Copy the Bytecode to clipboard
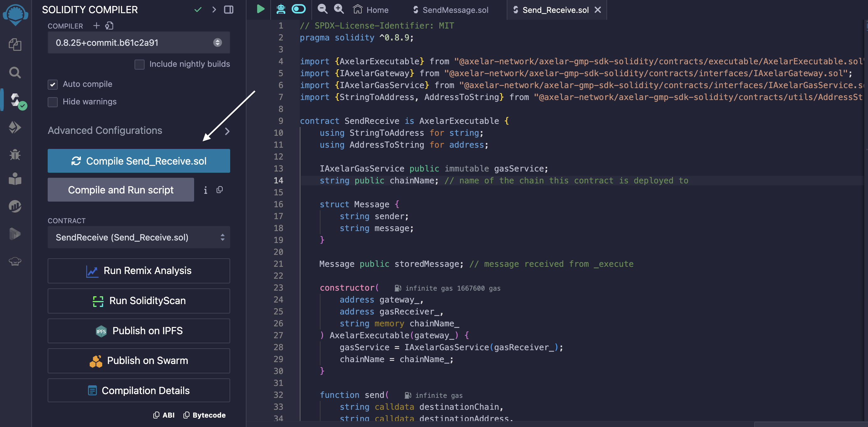The image size is (868, 427). tap(204, 415)
